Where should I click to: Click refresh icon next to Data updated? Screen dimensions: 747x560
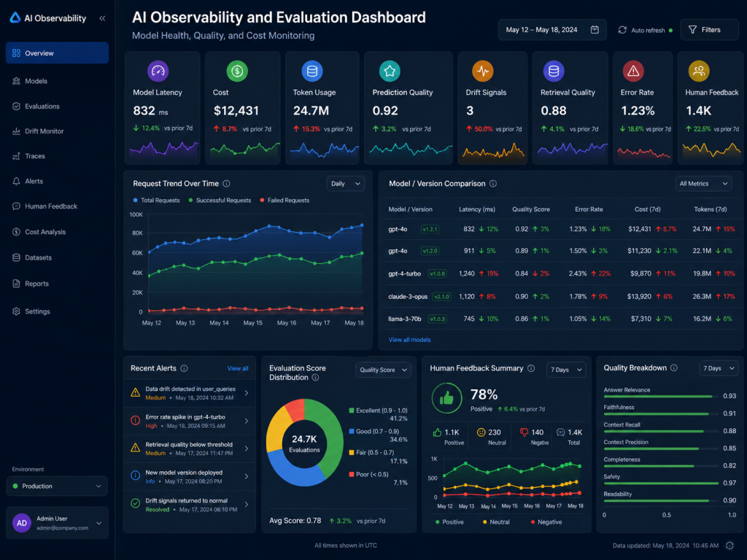coord(729,545)
